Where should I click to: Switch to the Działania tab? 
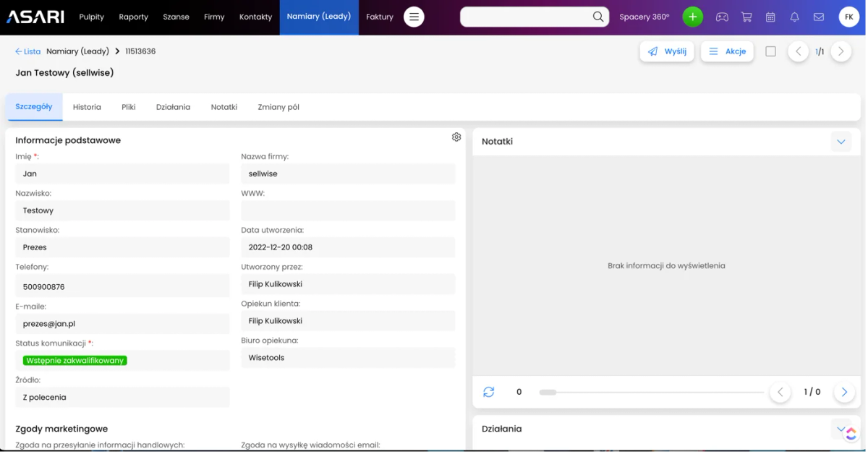point(173,107)
